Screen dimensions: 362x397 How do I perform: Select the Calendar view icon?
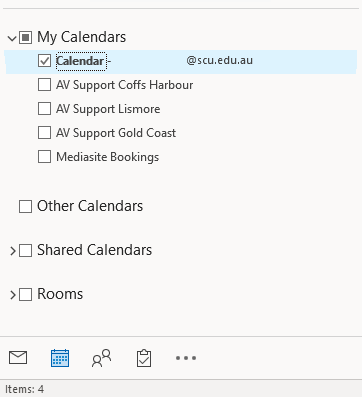60,358
